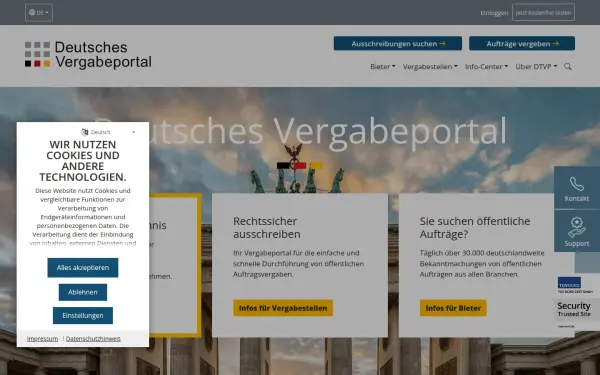Click the translation icon beside Deutsch
The image size is (600, 375).
pyautogui.click(x=85, y=132)
